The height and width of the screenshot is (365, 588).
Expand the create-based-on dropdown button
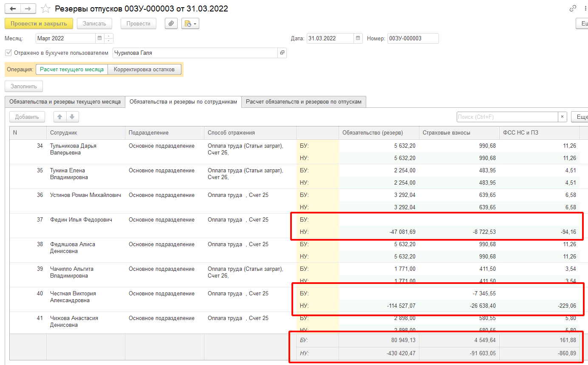point(190,24)
